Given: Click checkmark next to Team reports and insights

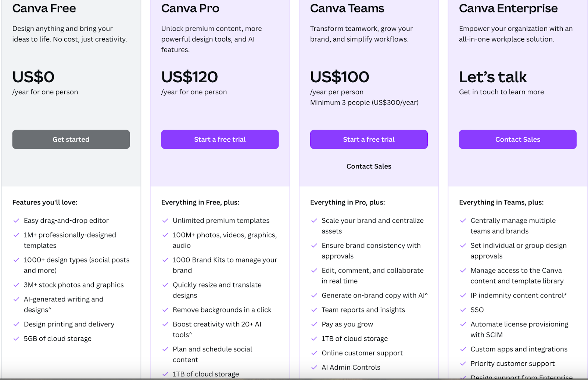Looking at the screenshot, I should coord(314,310).
